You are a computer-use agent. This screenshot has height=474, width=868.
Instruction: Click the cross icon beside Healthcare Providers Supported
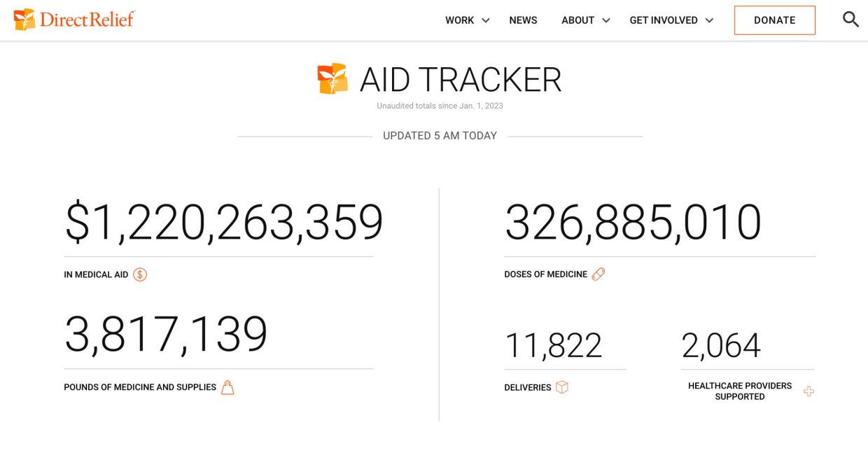[x=808, y=391]
